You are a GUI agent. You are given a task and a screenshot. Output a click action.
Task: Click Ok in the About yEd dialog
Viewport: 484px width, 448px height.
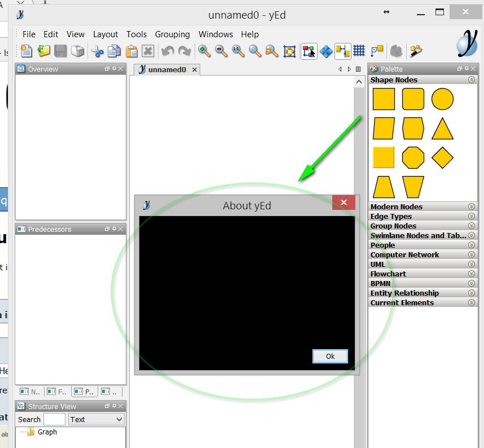point(330,356)
